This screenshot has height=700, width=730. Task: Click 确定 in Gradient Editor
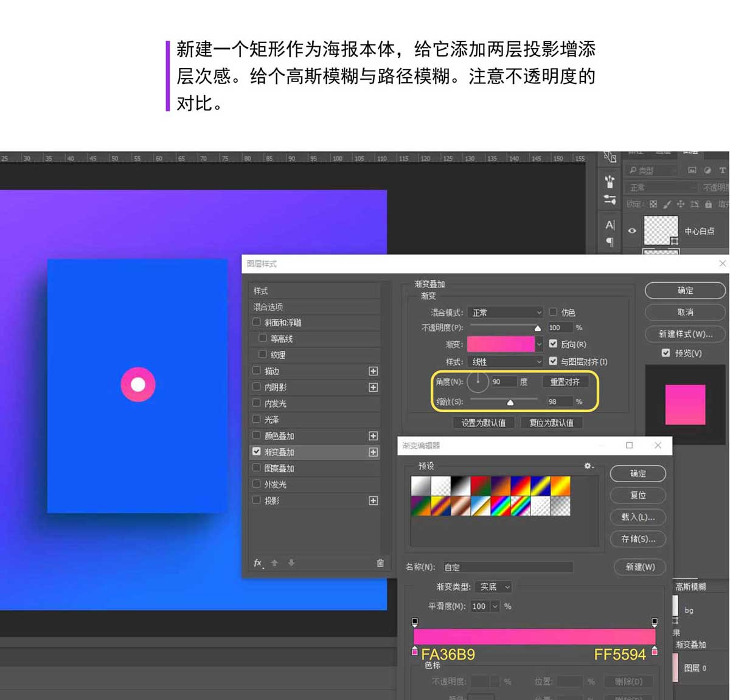[638, 474]
